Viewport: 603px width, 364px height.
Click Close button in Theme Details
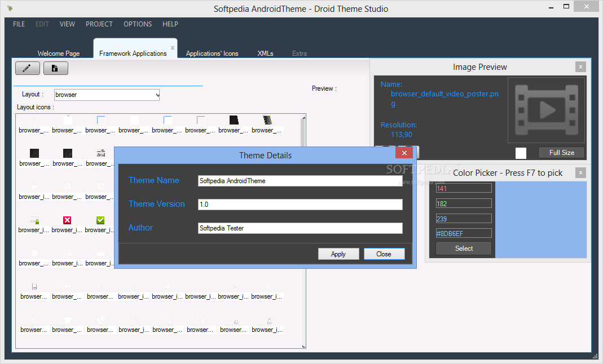click(384, 254)
